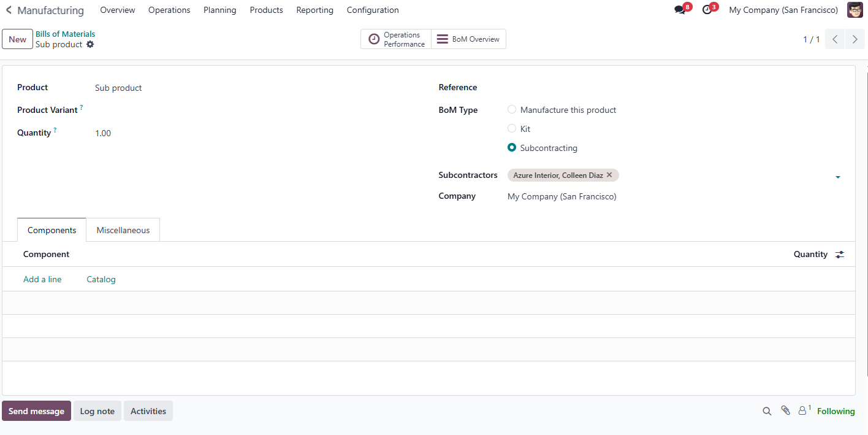Open the Operations menu

point(169,10)
